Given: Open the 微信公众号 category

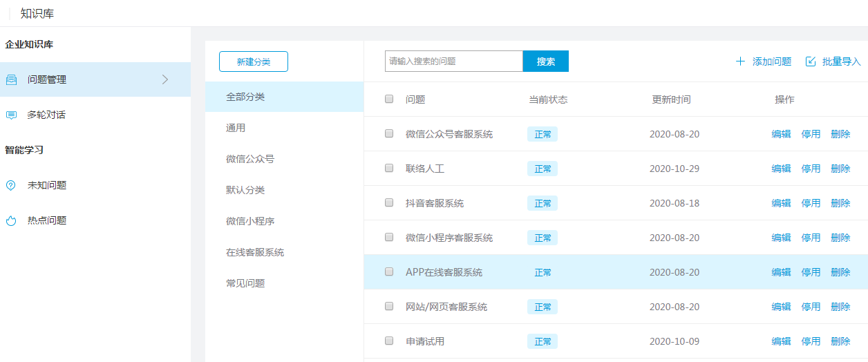Looking at the screenshot, I should pos(284,159).
